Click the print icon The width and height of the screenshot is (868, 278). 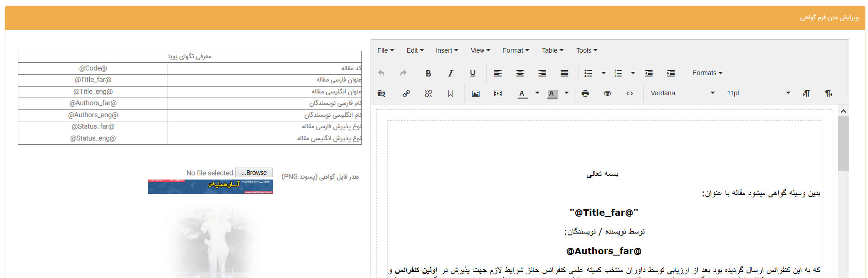(585, 93)
